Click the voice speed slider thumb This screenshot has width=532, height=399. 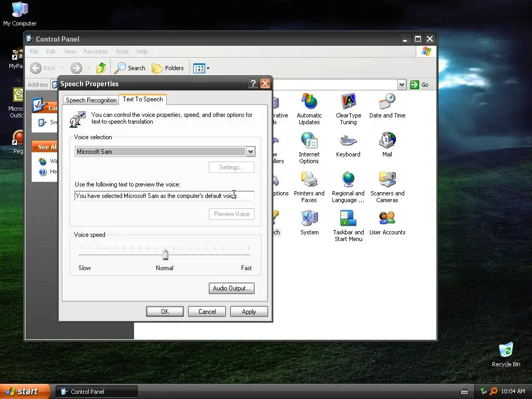[165, 255]
